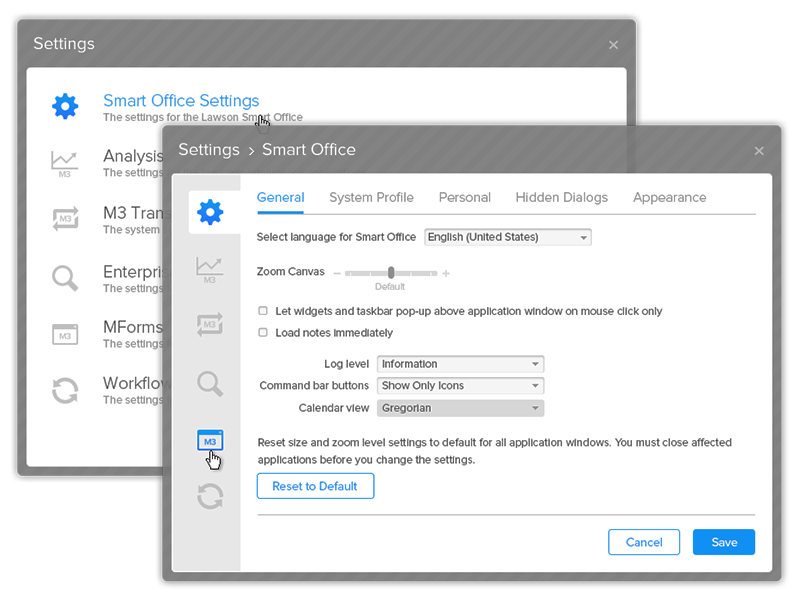Click the Zoom Canvas slider handle
The height and width of the screenshot is (600, 800).
(x=391, y=272)
